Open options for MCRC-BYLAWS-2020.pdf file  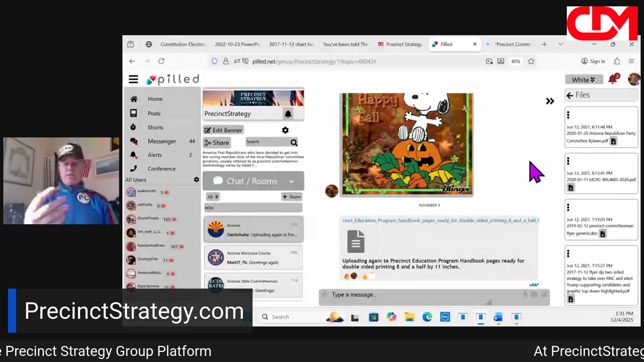coord(568,161)
